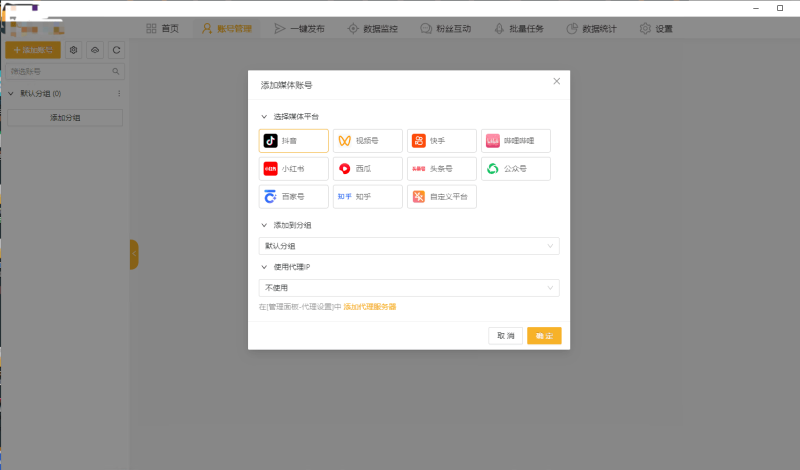Maximize the application window
This screenshot has height=470, width=800.
click(x=780, y=8)
